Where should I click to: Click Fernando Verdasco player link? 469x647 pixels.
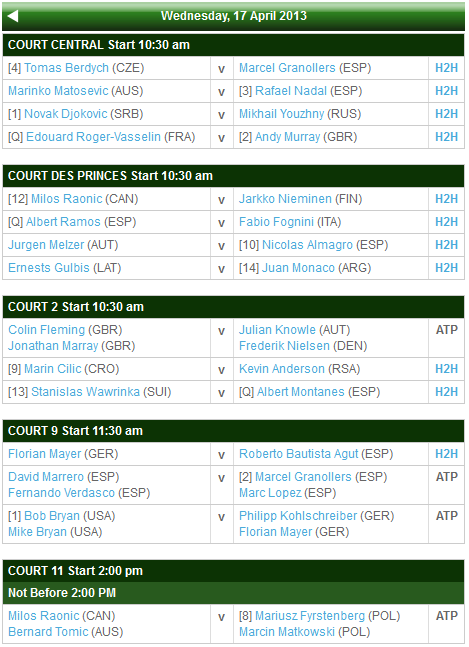point(61,493)
